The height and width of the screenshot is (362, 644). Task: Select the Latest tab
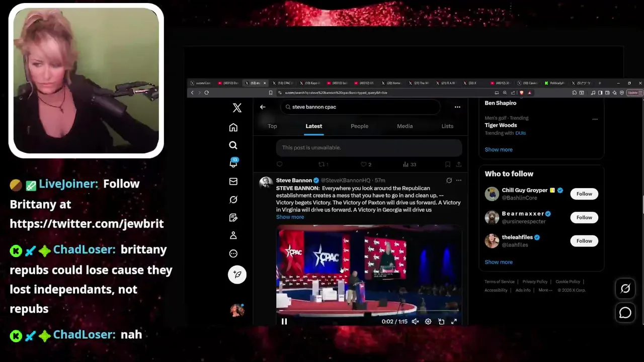[x=314, y=126]
